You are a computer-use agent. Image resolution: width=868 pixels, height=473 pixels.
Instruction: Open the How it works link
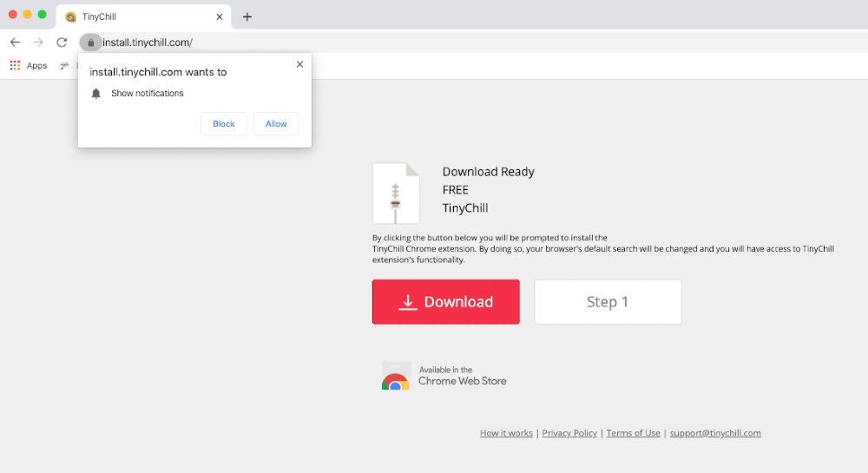click(506, 433)
